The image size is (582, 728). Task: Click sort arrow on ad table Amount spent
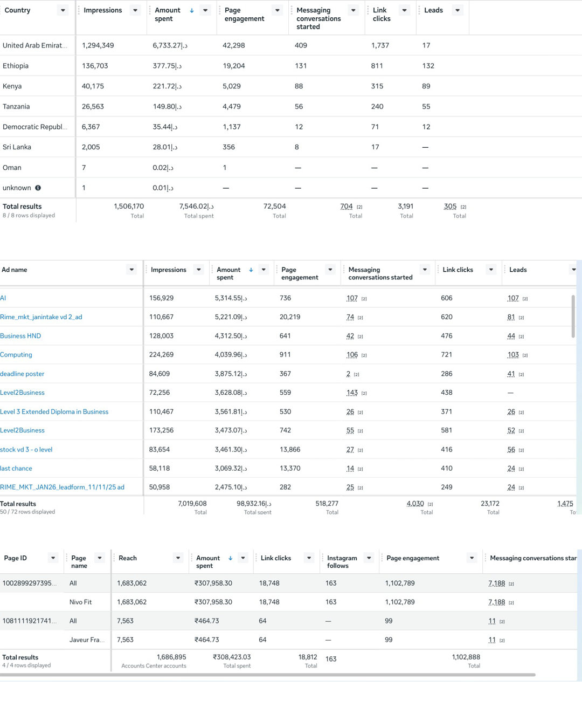[x=251, y=270]
